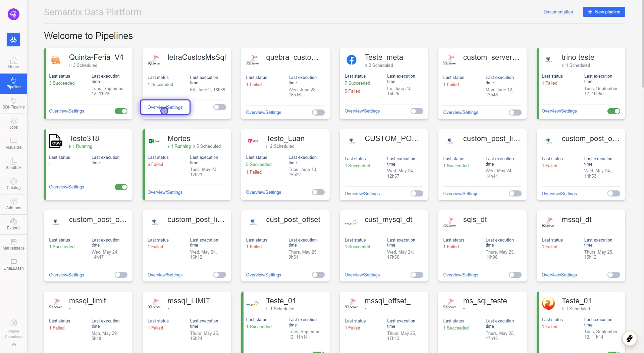Open Overview/Settings for sqls_dt
The height and width of the screenshot is (353, 644).
coord(461,275)
